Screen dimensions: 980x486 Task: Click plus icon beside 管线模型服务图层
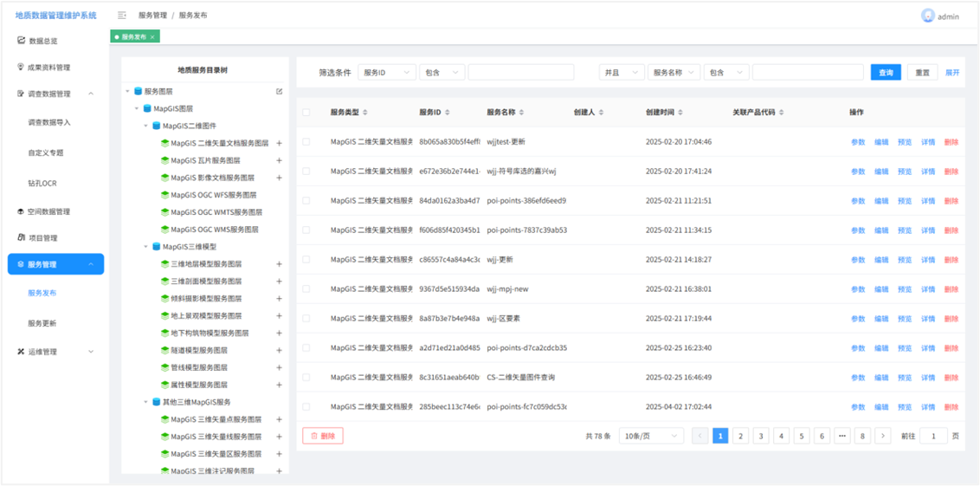pos(280,367)
